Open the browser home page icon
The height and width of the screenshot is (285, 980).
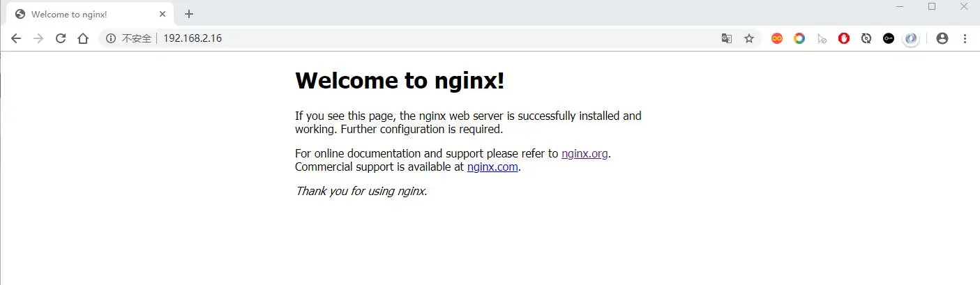pos(83,39)
